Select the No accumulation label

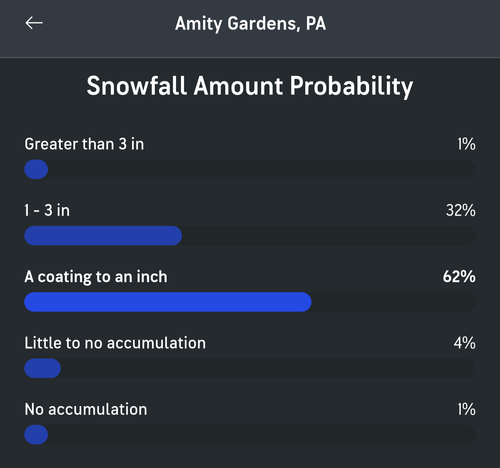click(86, 409)
